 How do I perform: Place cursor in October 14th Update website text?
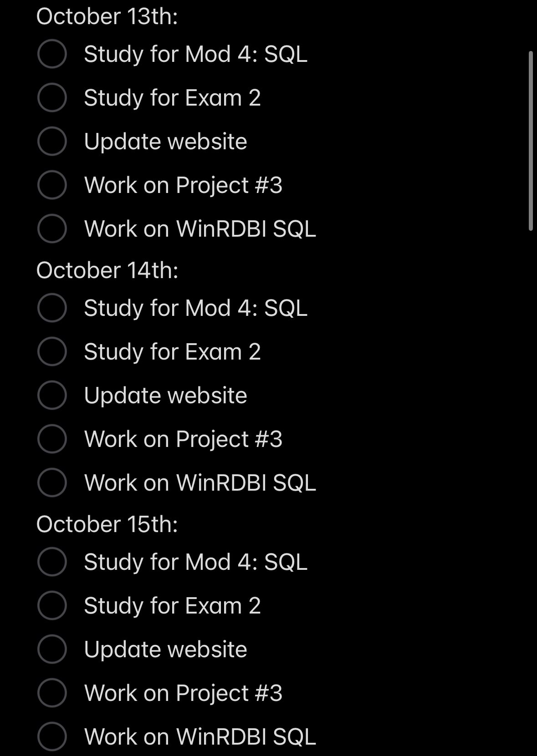click(165, 395)
